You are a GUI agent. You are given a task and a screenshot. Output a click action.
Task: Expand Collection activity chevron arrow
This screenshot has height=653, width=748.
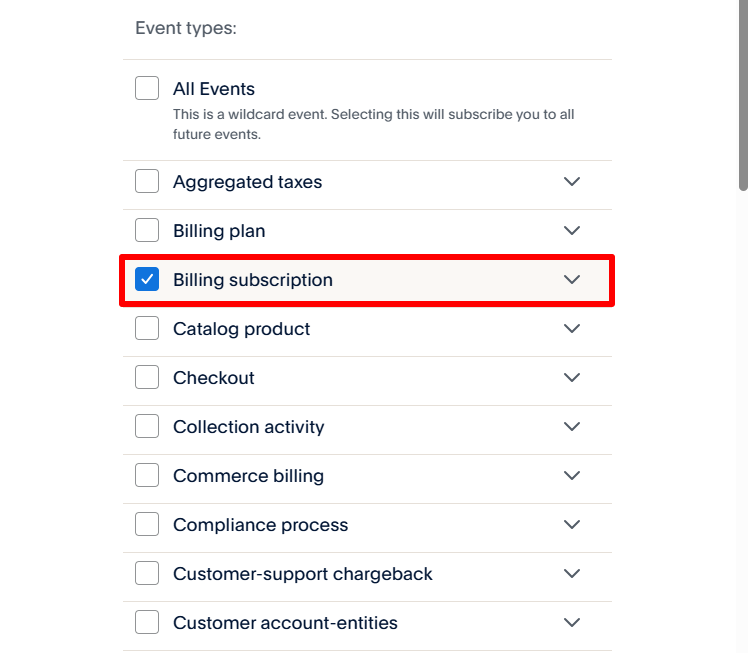572,426
